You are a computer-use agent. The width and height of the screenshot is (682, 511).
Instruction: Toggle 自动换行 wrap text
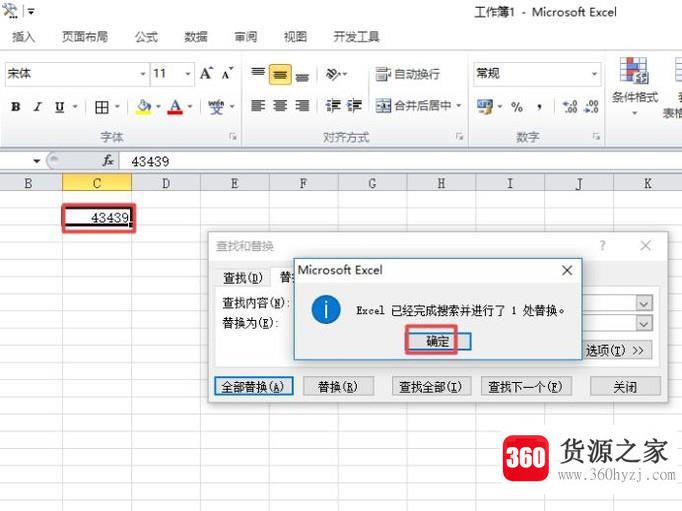click(x=408, y=74)
